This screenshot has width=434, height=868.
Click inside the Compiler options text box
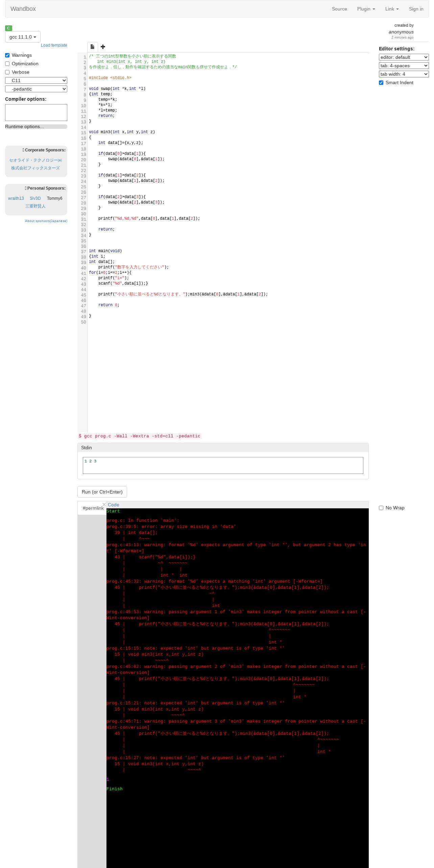(36, 113)
